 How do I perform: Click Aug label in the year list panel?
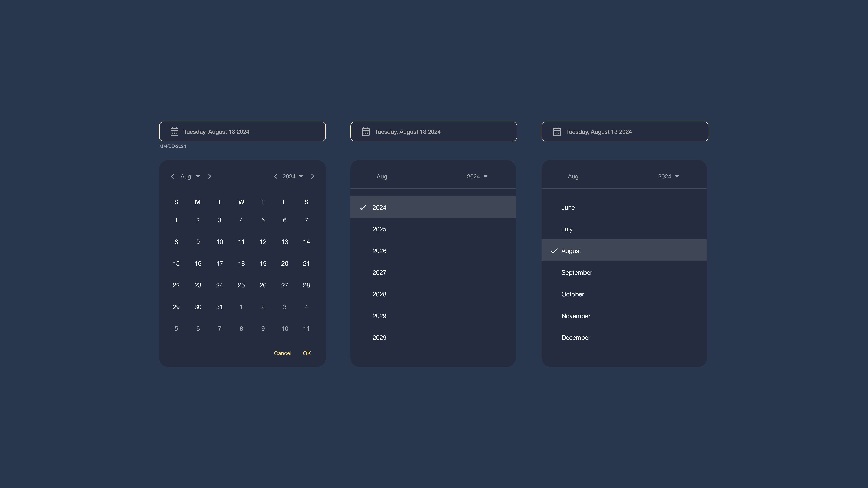(382, 177)
